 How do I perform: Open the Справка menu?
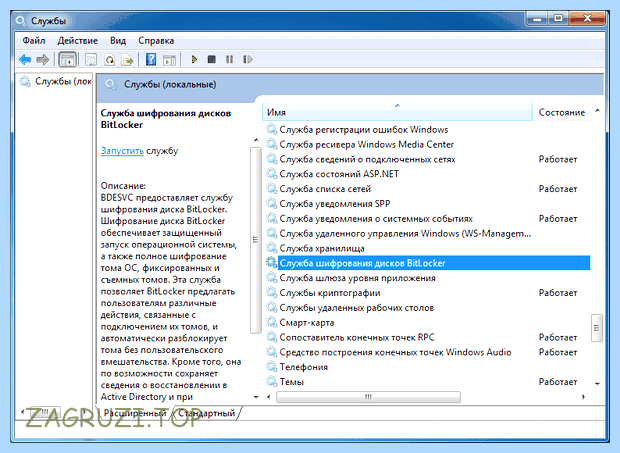tap(156, 41)
